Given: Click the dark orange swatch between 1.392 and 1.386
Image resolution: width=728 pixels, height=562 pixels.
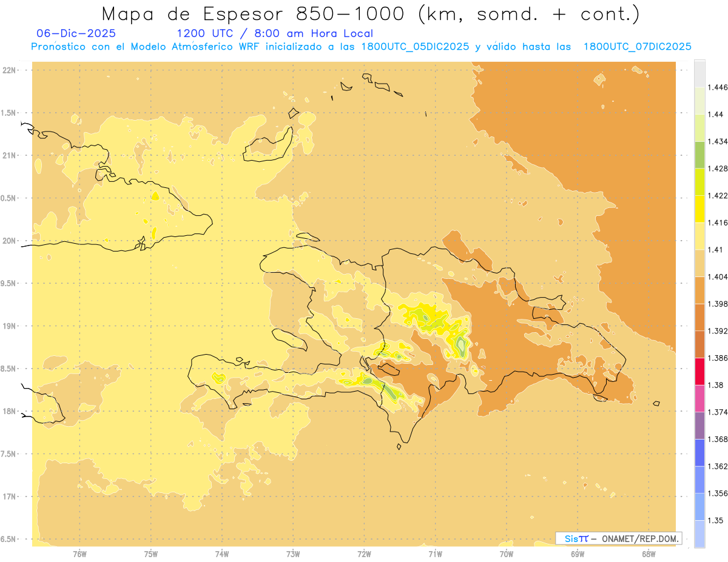Looking at the screenshot, I should tap(699, 344).
